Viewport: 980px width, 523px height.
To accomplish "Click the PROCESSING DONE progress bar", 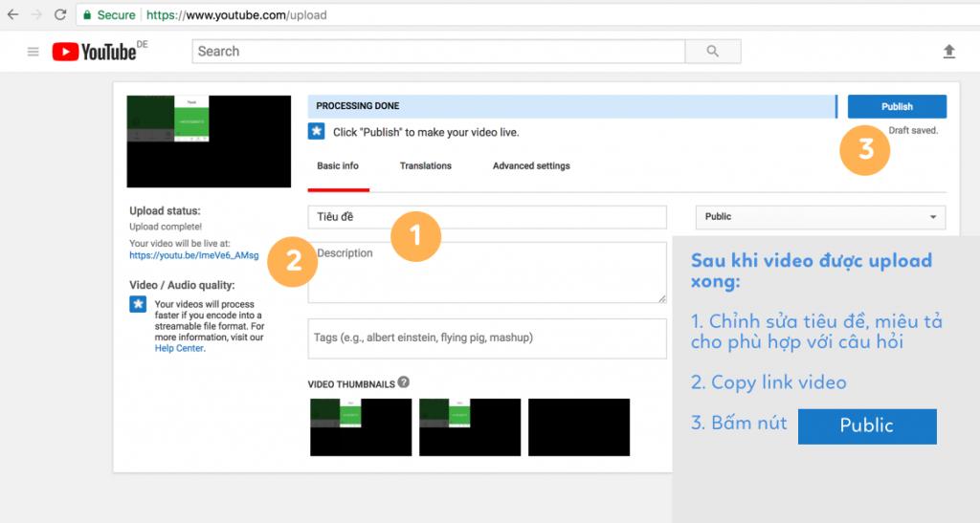I will click(x=572, y=106).
